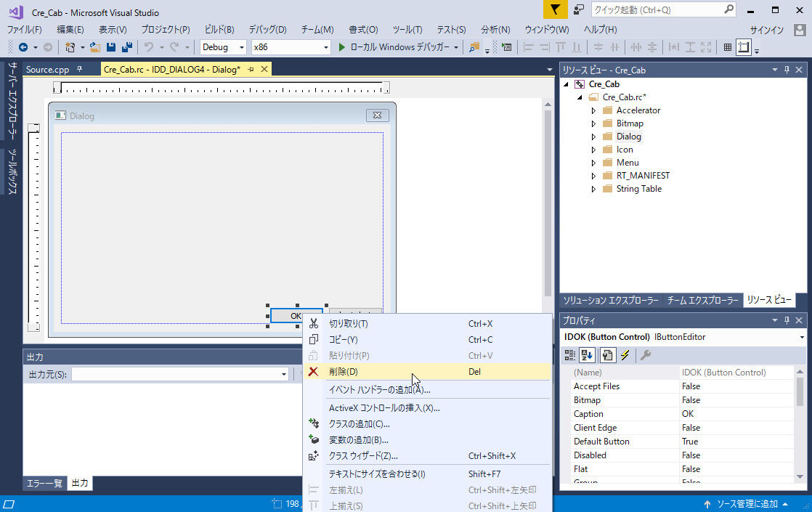Open Server Explorer side tab
Screen dimensions: 812x512
point(12,100)
